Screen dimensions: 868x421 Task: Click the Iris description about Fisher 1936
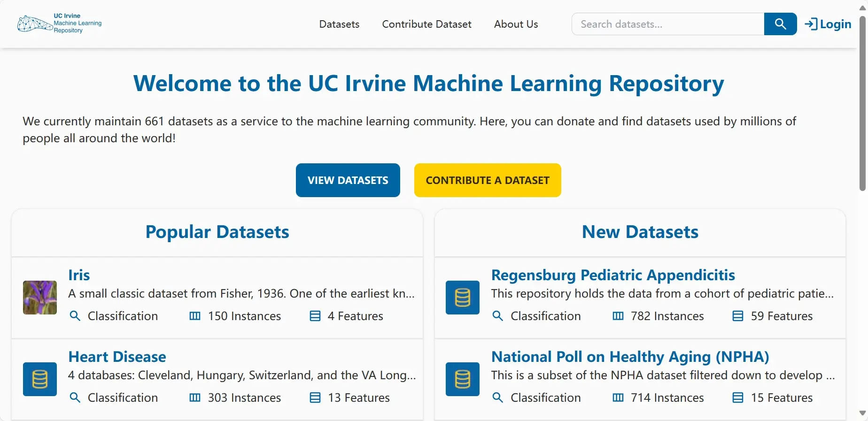click(241, 293)
